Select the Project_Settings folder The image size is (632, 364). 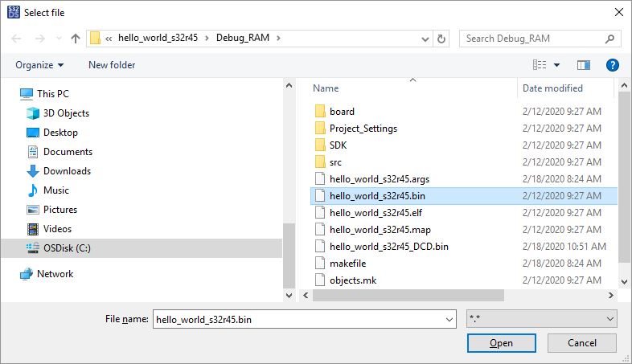pyautogui.click(x=363, y=129)
